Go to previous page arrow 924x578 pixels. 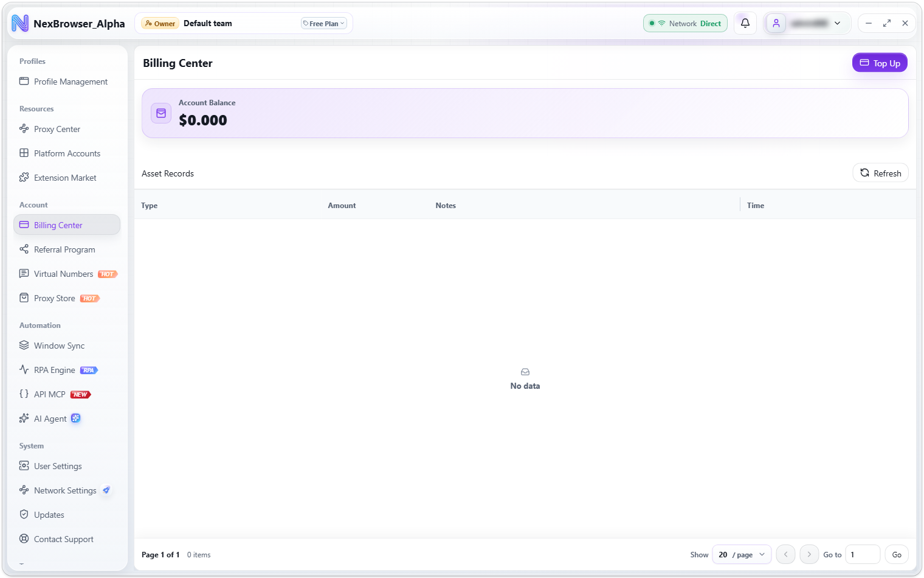(x=785, y=554)
